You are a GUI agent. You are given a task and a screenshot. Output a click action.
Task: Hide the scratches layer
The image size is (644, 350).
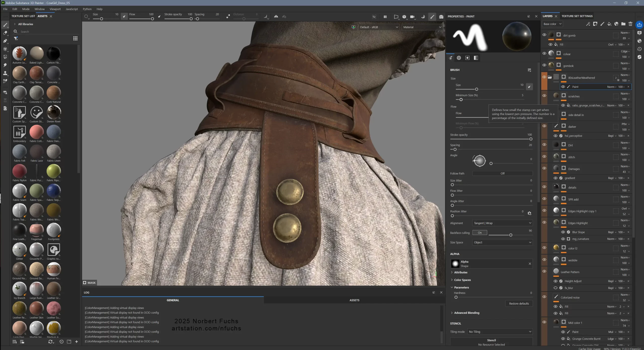pyautogui.click(x=544, y=96)
